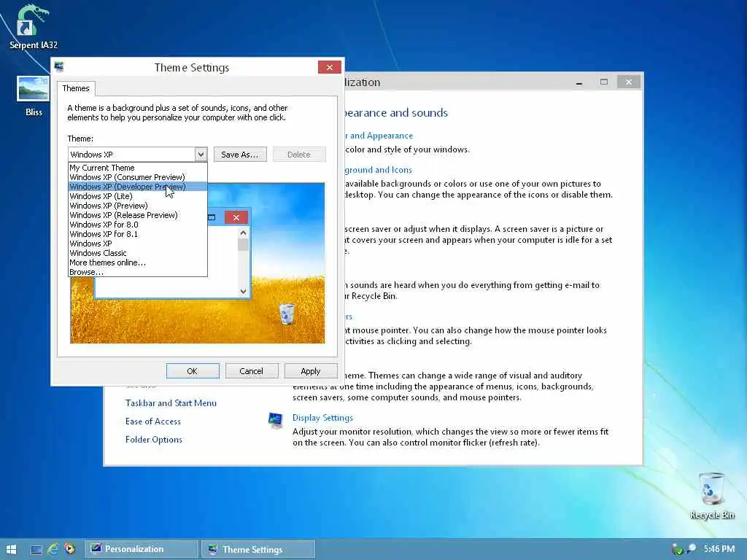Choose Windows XP for 8.1 theme
Viewport: 747px width, 560px height.
click(x=138, y=234)
